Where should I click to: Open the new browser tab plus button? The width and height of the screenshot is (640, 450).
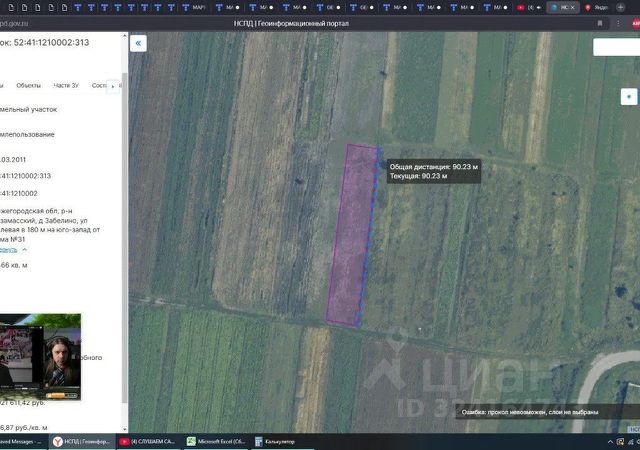620,7
